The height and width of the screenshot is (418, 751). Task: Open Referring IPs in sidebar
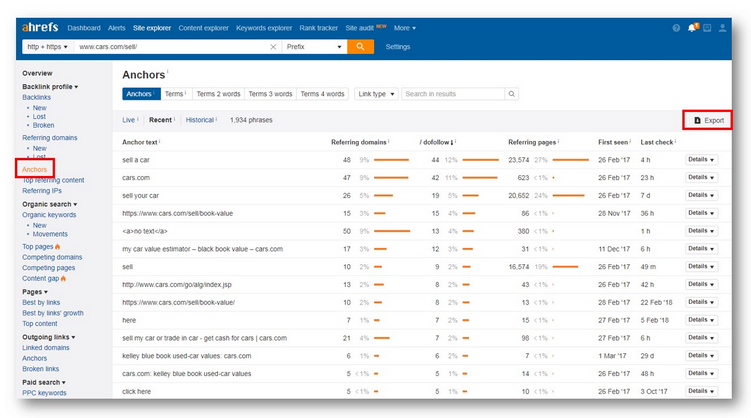pyautogui.click(x=42, y=191)
